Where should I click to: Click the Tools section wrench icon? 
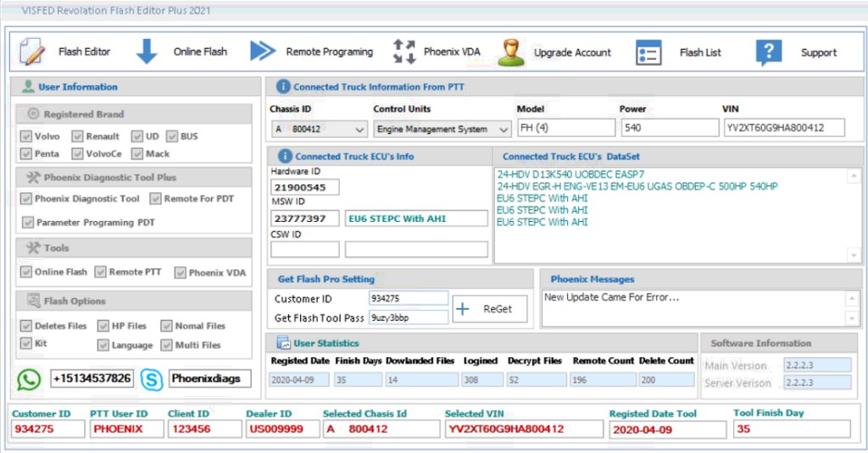[x=33, y=247]
